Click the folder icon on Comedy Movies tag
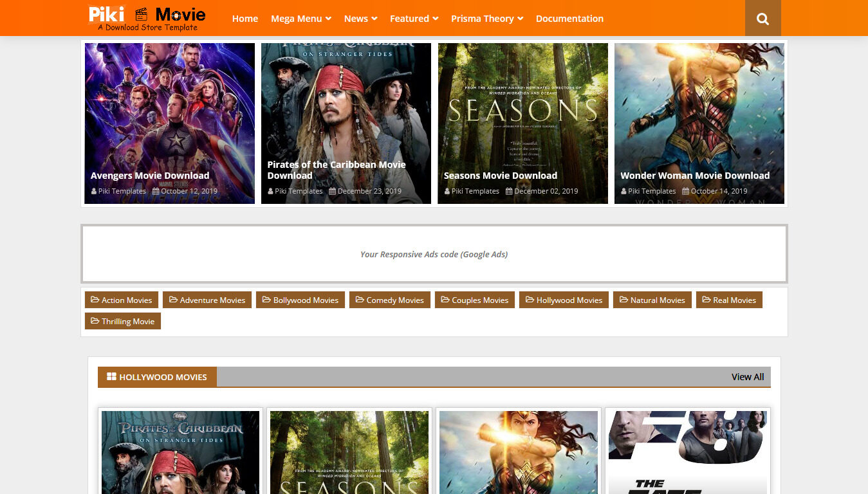This screenshot has height=494, width=868. (x=360, y=300)
